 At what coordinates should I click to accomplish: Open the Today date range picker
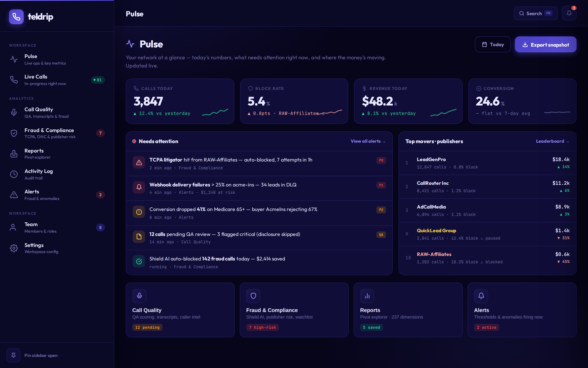pyautogui.click(x=493, y=45)
